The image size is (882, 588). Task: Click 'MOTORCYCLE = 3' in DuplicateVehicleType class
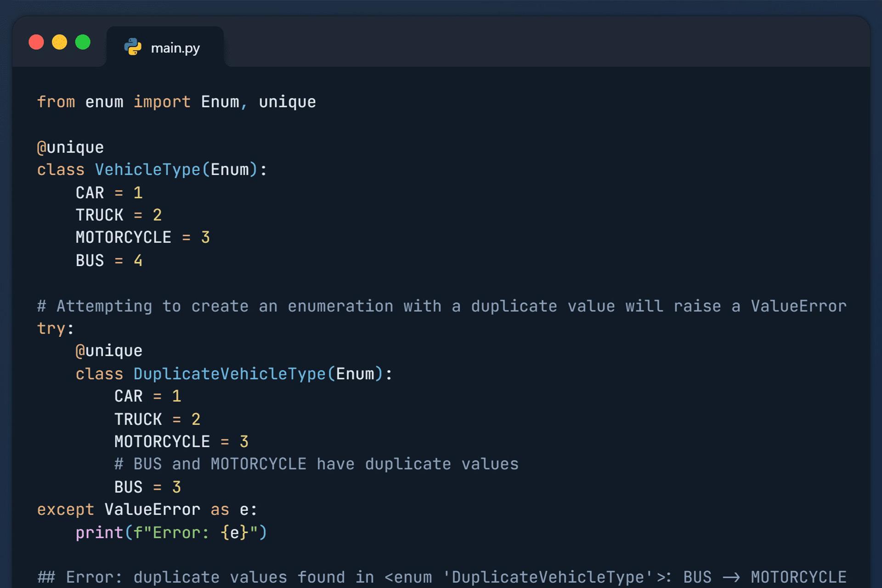coord(181,442)
